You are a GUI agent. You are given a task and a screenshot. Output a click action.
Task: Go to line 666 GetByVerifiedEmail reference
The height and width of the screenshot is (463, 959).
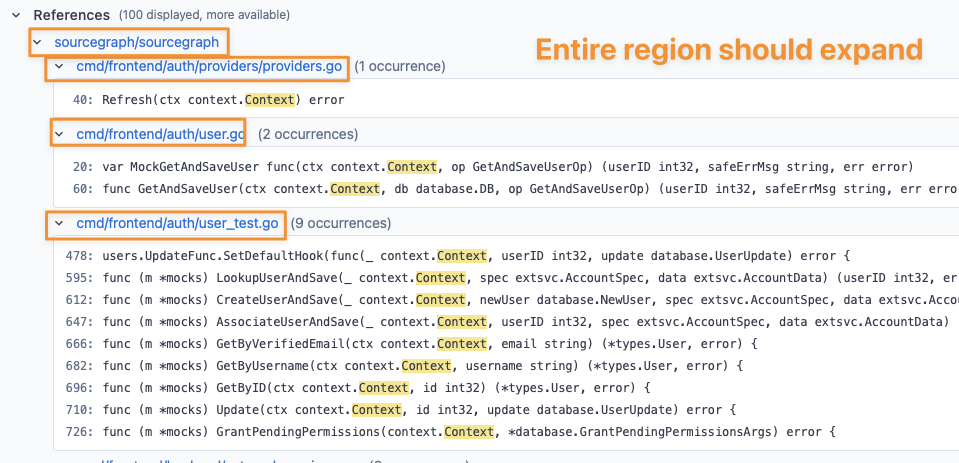click(x=412, y=344)
